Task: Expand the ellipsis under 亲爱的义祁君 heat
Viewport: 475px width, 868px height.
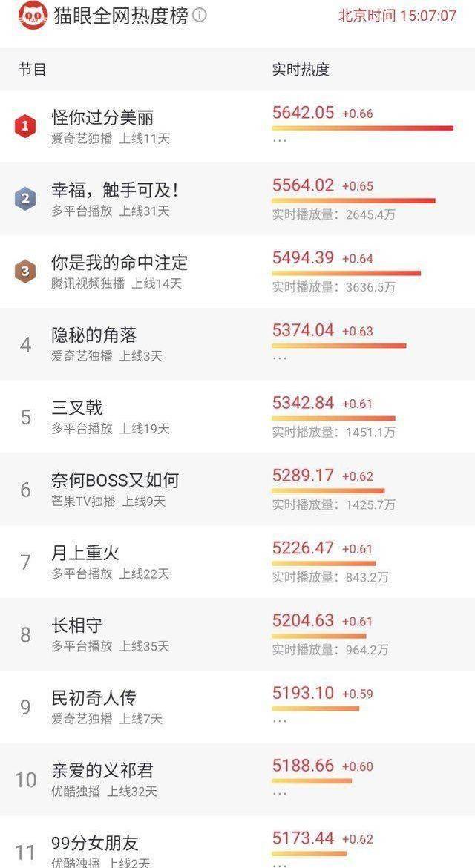Action: click(279, 793)
